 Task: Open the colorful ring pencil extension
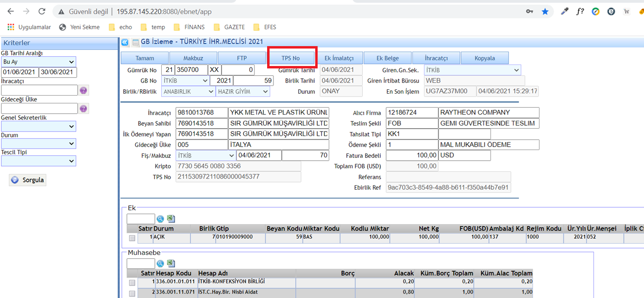[x=595, y=11]
